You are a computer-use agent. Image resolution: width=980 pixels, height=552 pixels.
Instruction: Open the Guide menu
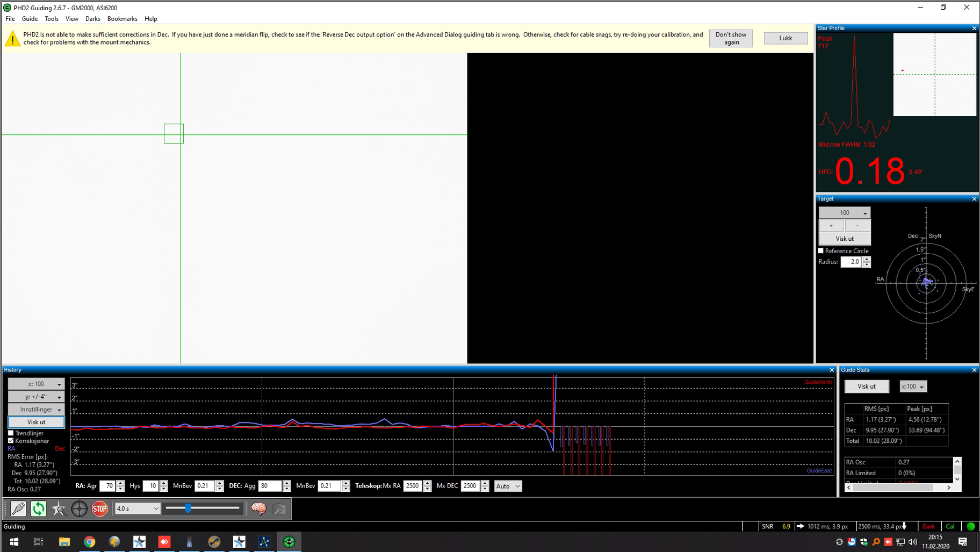pos(30,19)
